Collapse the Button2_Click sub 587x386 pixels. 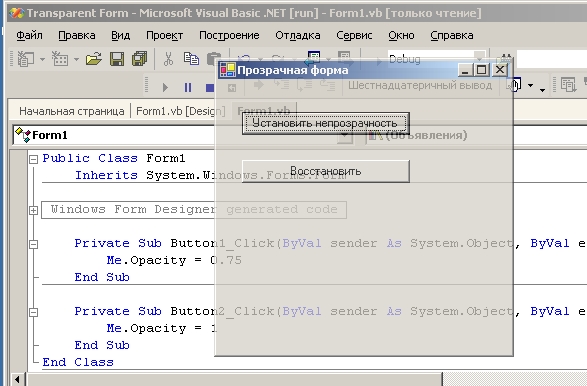click(33, 312)
